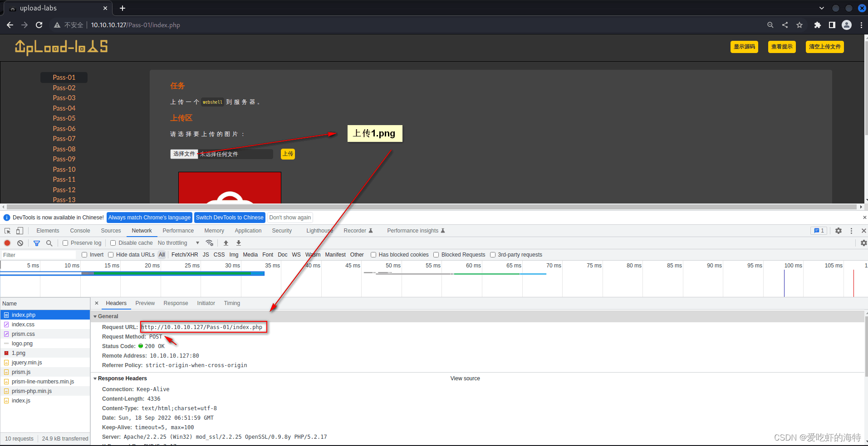The width and height of the screenshot is (868, 446).
Task: Select the inspect element tool
Action: point(7,231)
